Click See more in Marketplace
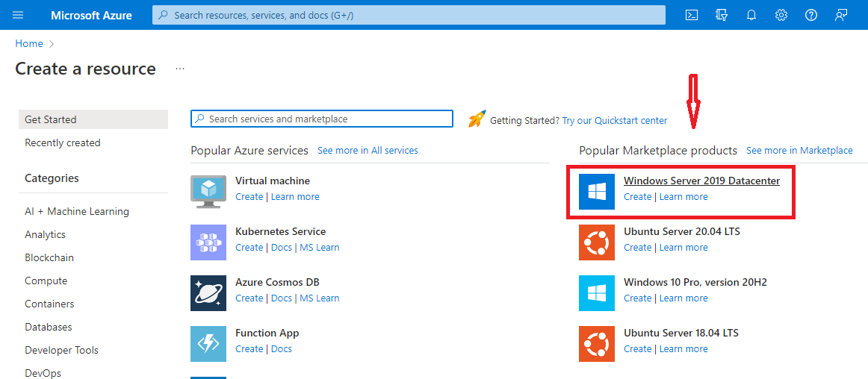This screenshot has width=868, height=379. coord(799,151)
